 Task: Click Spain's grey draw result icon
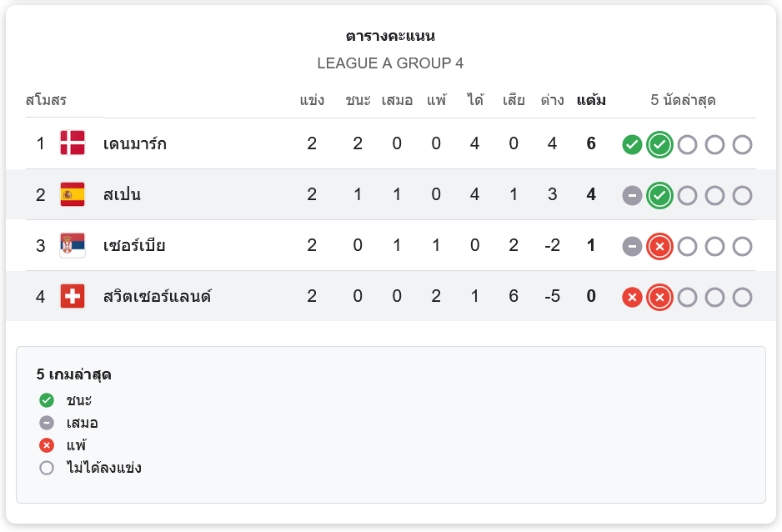[x=632, y=196]
